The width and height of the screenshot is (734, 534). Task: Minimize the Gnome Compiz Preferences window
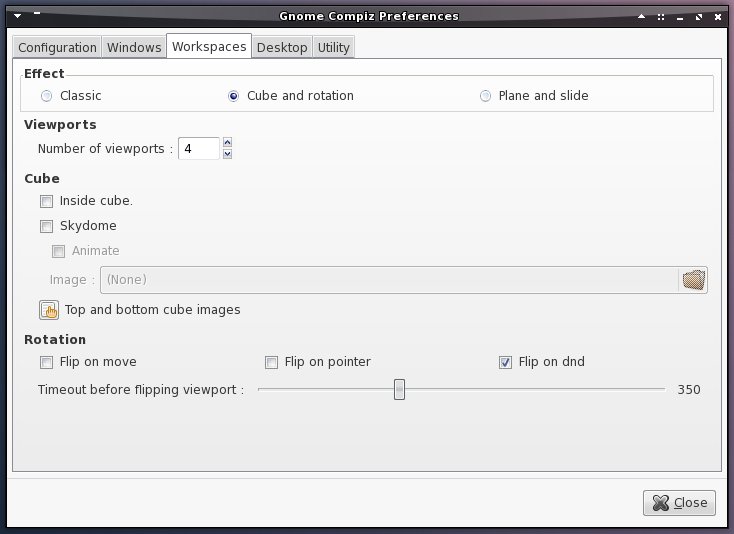tap(680, 18)
